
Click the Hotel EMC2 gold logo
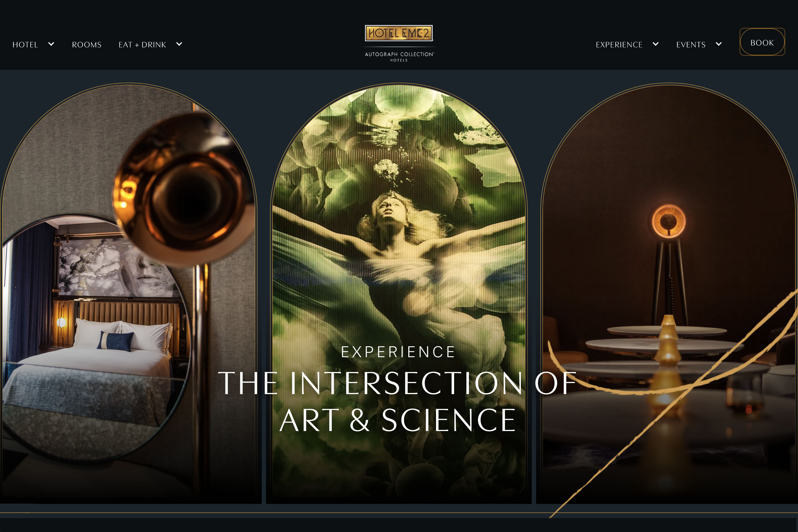pos(399,33)
